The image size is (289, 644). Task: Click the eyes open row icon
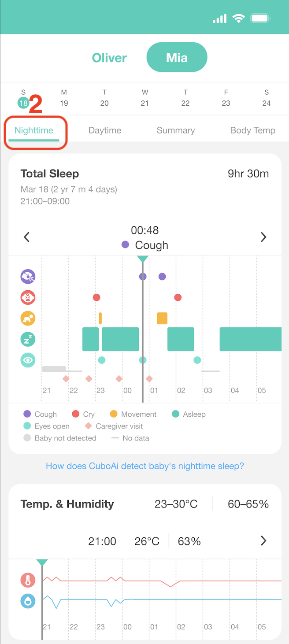[x=28, y=360]
